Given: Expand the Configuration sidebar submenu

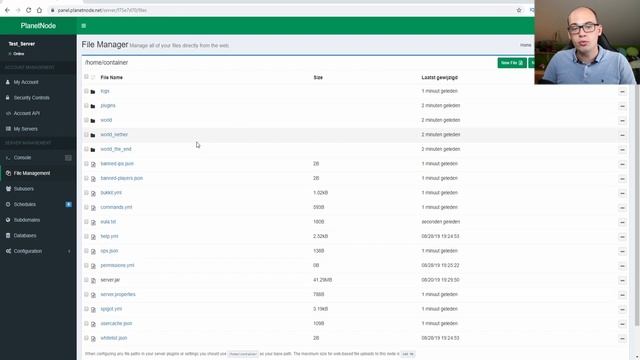Looking at the screenshot, I should click(x=38, y=251).
